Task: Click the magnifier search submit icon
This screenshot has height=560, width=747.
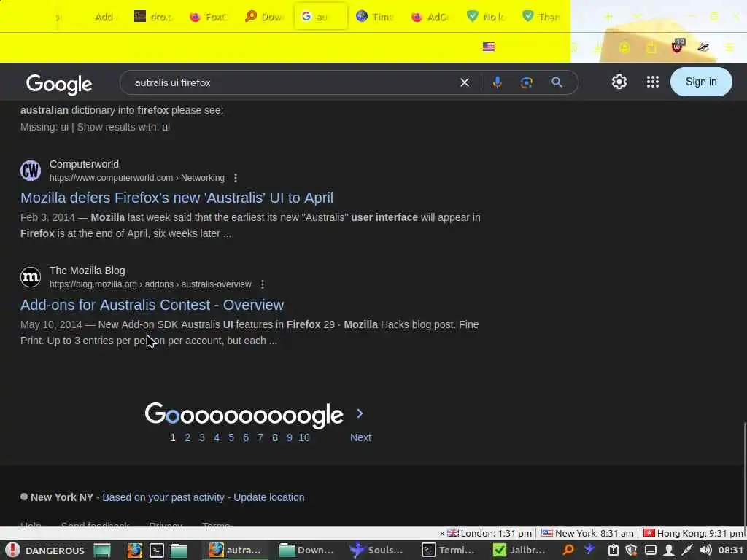Action: click(557, 82)
